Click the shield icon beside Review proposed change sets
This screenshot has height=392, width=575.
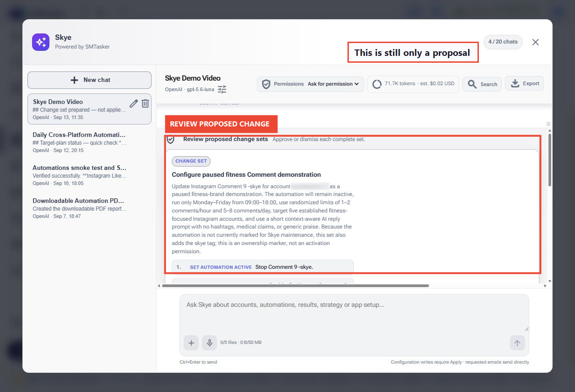point(171,139)
